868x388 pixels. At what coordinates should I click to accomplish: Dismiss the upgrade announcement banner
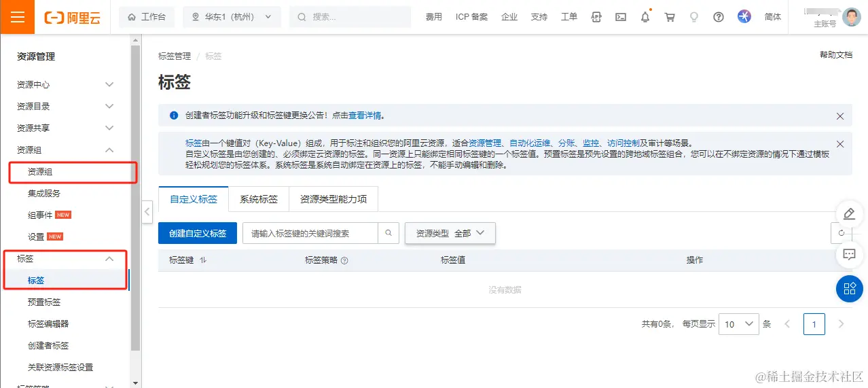coord(840,116)
